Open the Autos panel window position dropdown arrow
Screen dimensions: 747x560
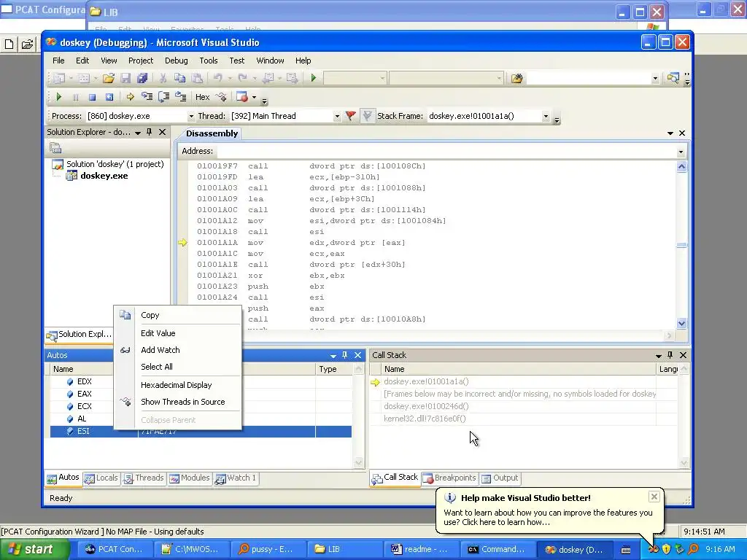(x=333, y=356)
